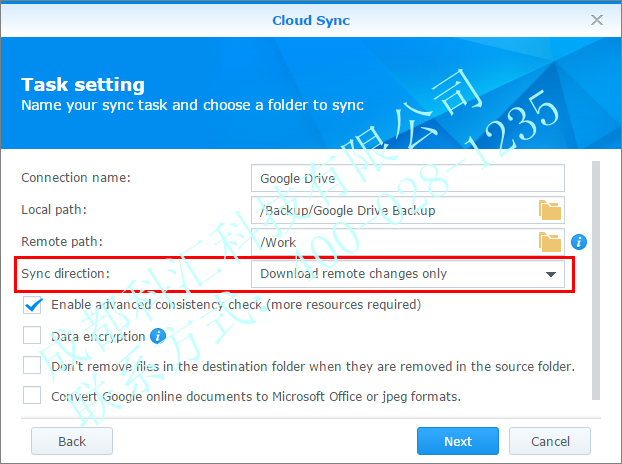Click the Cloud Sync title bar
Image resolution: width=622 pixels, height=464 pixels.
(x=310, y=20)
